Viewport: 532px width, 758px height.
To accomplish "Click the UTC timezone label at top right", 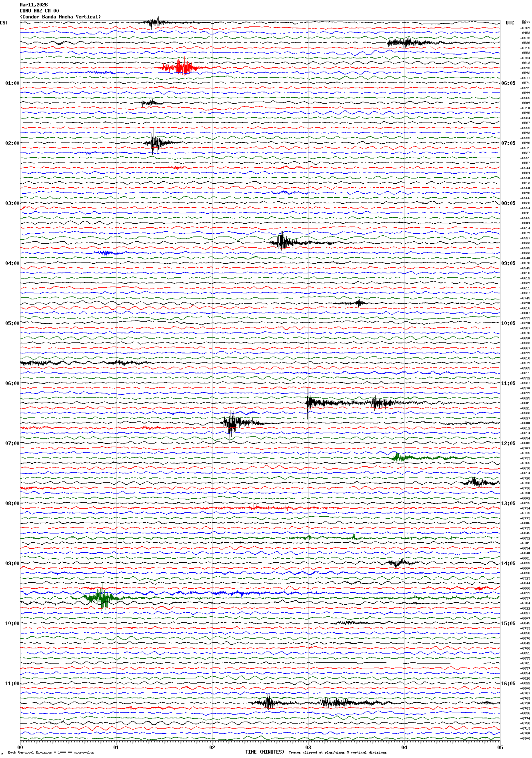I will (510, 23).
